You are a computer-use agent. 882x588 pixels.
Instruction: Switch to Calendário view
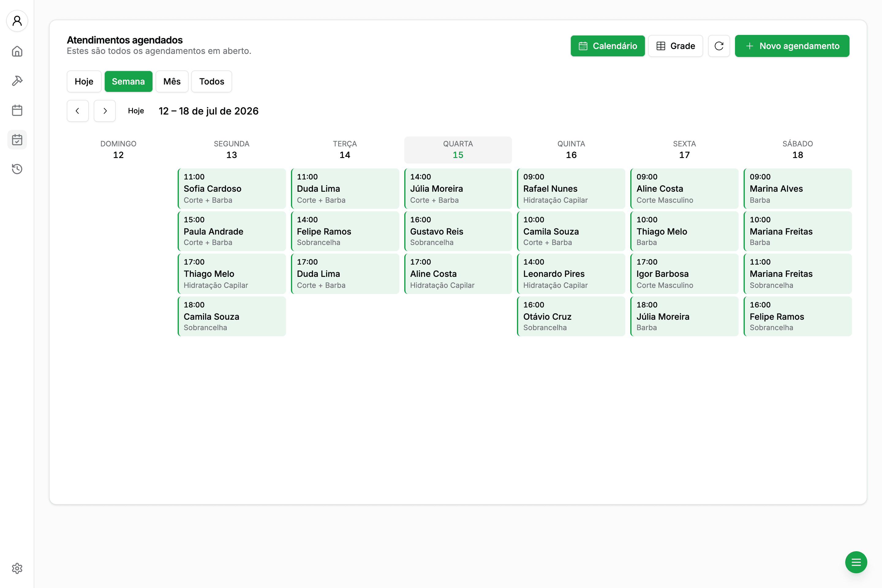point(608,46)
